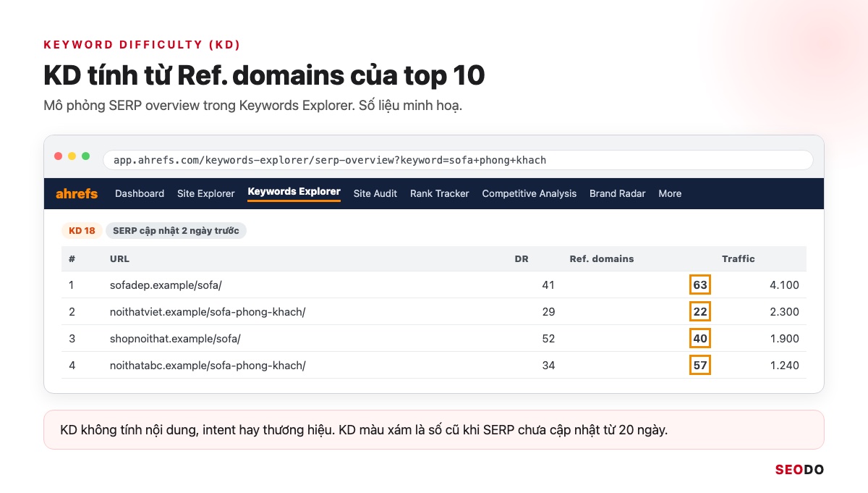Expand the More menu

pos(670,193)
